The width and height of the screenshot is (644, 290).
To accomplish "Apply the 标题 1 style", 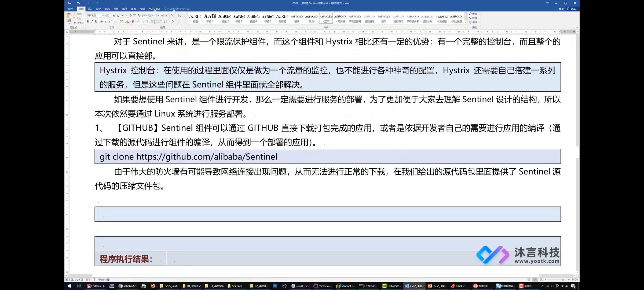I will [210, 18].
